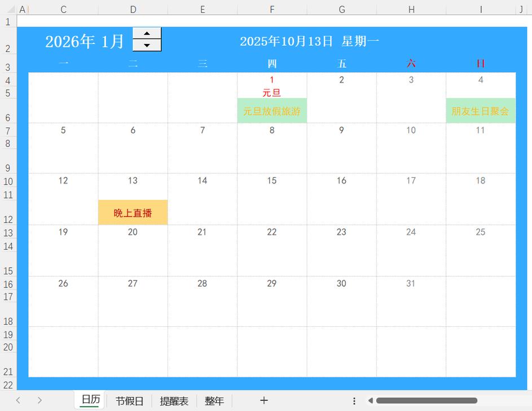532x411 pixels.
Task: Open the sheet options kebab menu
Action: pyautogui.click(x=354, y=400)
